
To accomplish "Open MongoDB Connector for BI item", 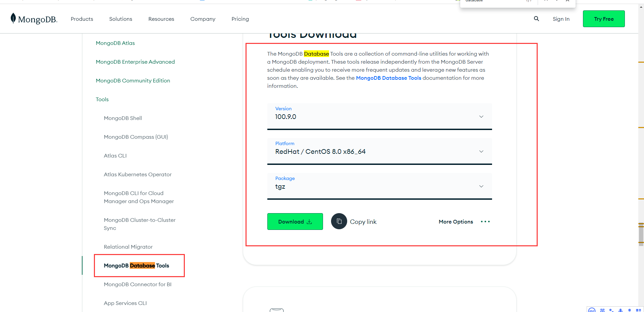I will (138, 284).
